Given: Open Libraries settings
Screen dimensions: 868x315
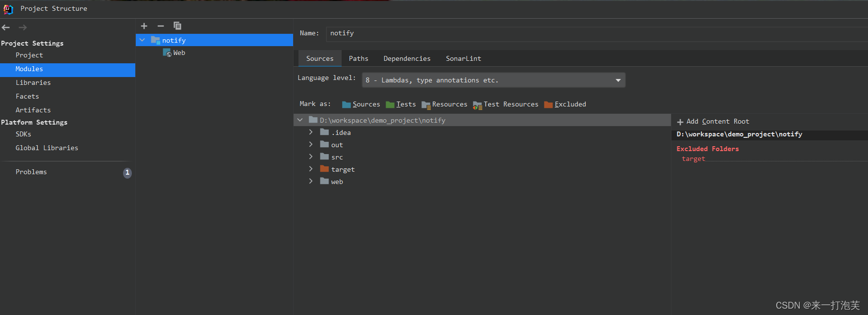Looking at the screenshot, I should (x=68, y=83).
